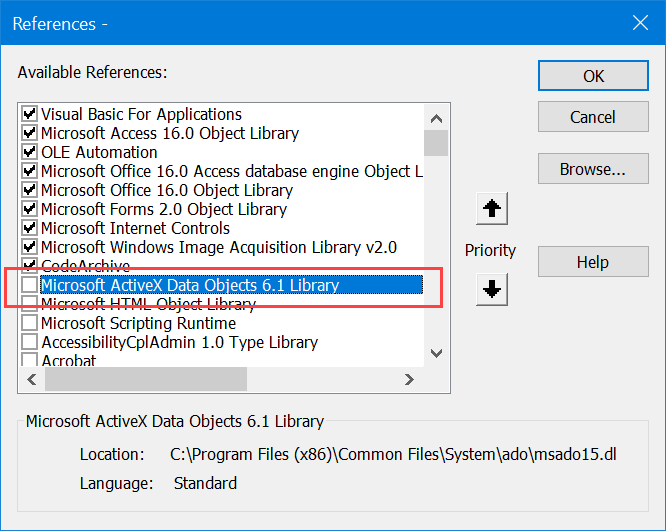Viewport: 666px width, 531px height.
Task: Select Microsoft Forms 2.0 Object Library entry
Action: (x=163, y=210)
